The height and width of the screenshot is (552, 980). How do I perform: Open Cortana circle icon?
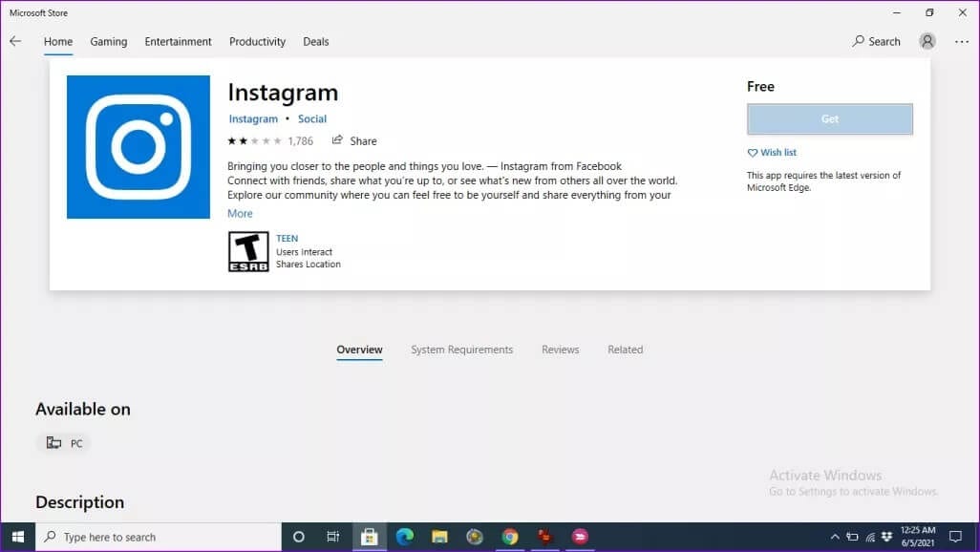tap(299, 537)
